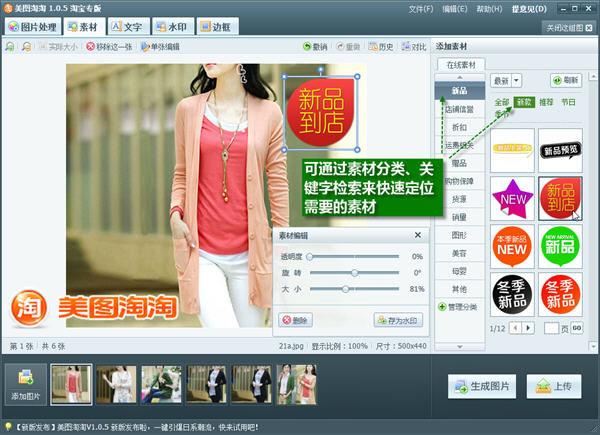Filter materials by 全部

(502, 102)
